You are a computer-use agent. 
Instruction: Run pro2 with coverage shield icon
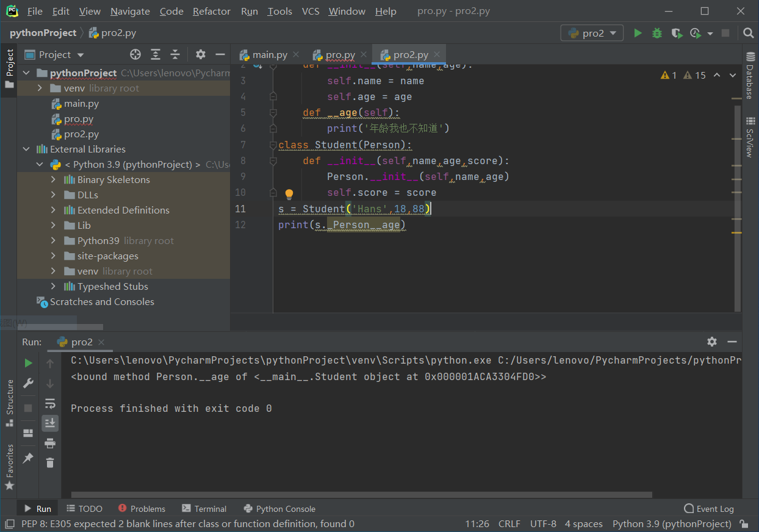point(676,33)
